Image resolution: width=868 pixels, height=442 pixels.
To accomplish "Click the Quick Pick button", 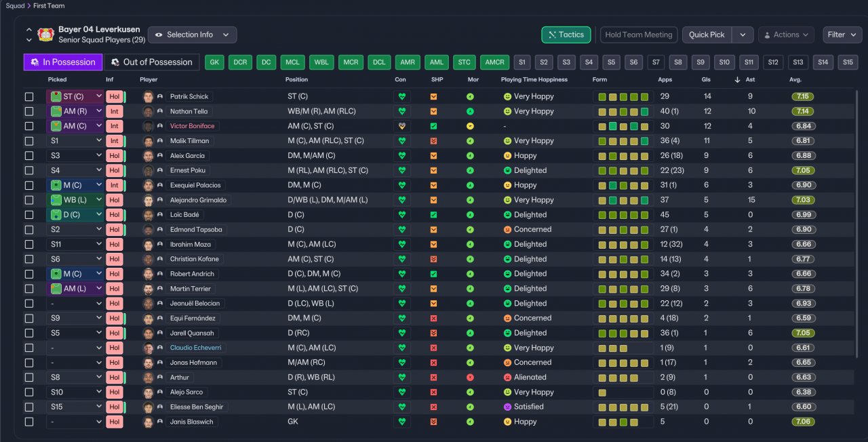I will click(707, 35).
